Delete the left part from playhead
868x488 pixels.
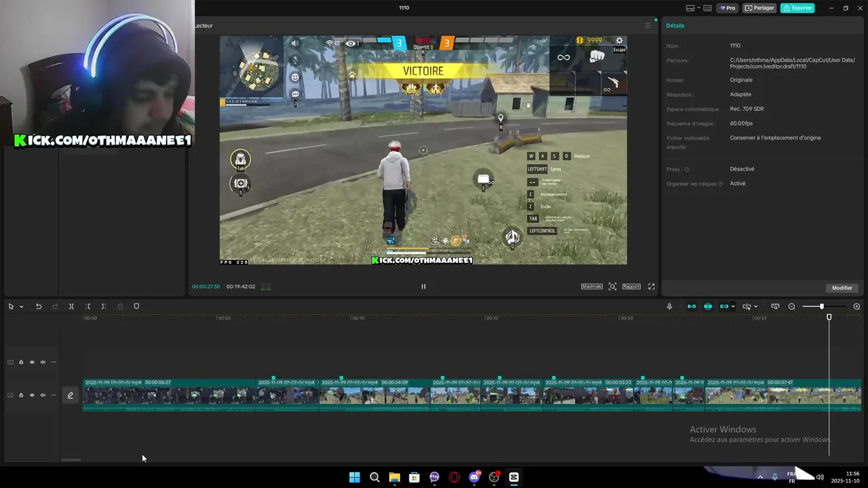click(87, 306)
